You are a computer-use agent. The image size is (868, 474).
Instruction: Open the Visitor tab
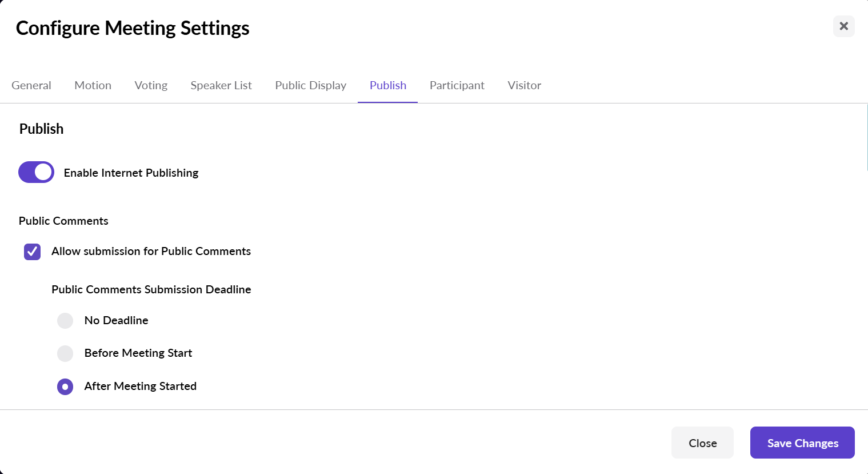524,85
